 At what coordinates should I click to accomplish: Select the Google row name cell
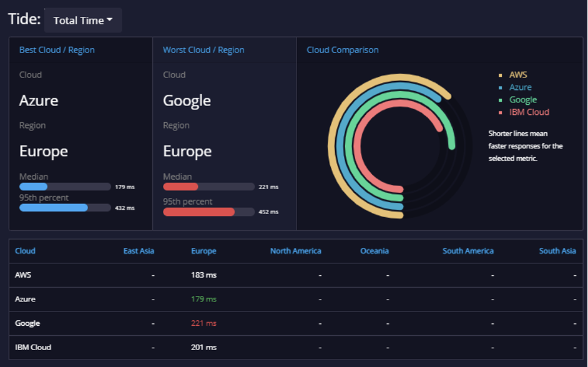[27, 323]
